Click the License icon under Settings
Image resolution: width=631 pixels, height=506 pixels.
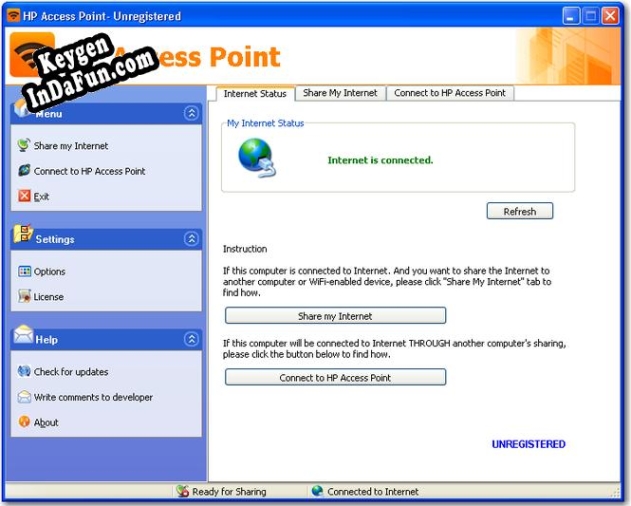[24, 296]
